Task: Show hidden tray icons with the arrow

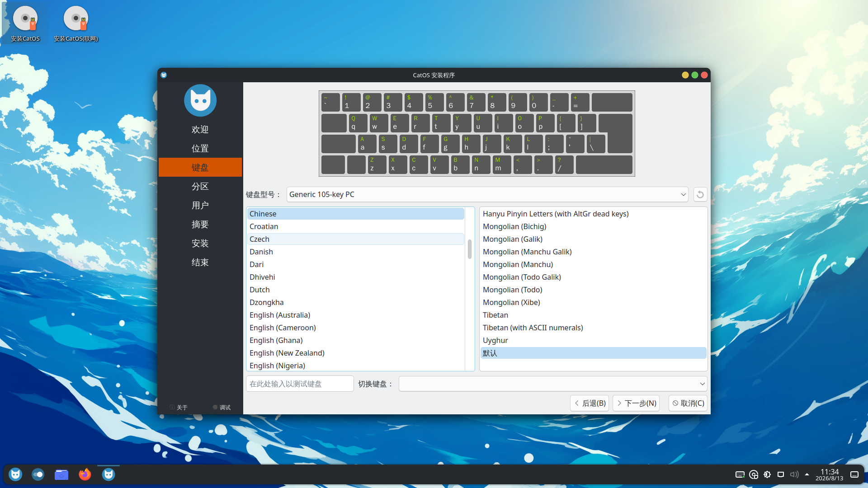Action: point(807,474)
